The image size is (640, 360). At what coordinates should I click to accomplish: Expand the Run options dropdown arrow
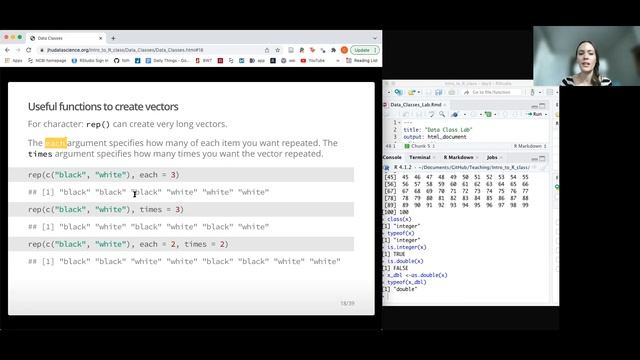click(x=546, y=114)
